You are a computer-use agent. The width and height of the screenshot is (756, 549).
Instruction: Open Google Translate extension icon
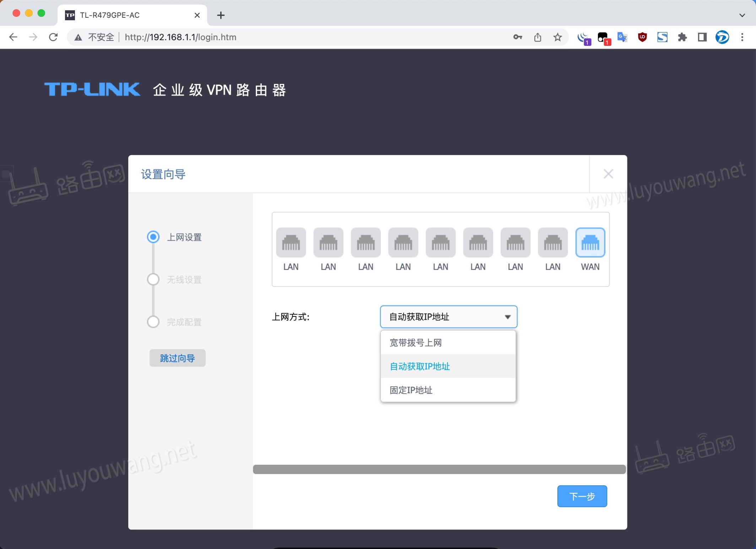[622, 37]
